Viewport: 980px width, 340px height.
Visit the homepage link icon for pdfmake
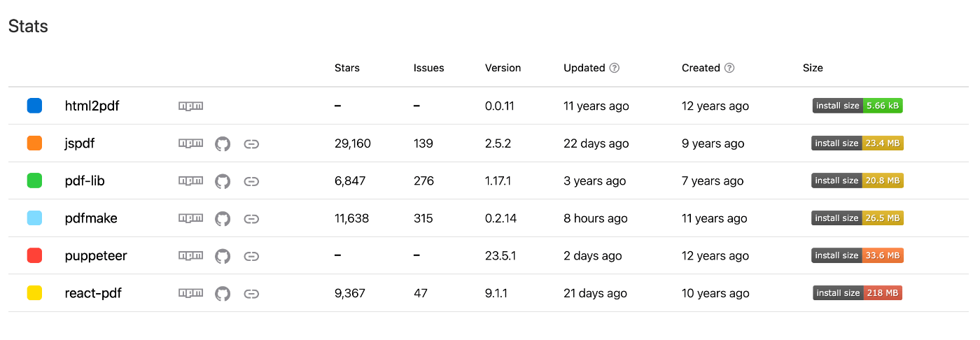point(251,218)
